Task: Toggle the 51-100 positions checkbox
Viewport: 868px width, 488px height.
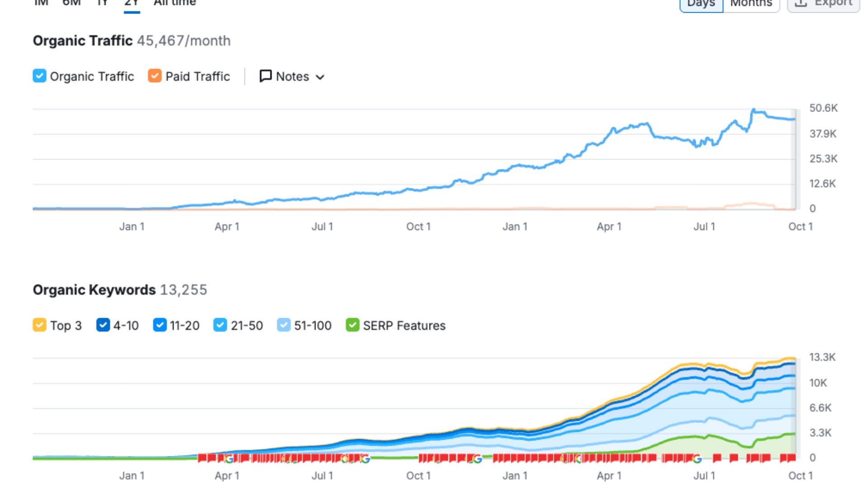Action: (283, 325)
